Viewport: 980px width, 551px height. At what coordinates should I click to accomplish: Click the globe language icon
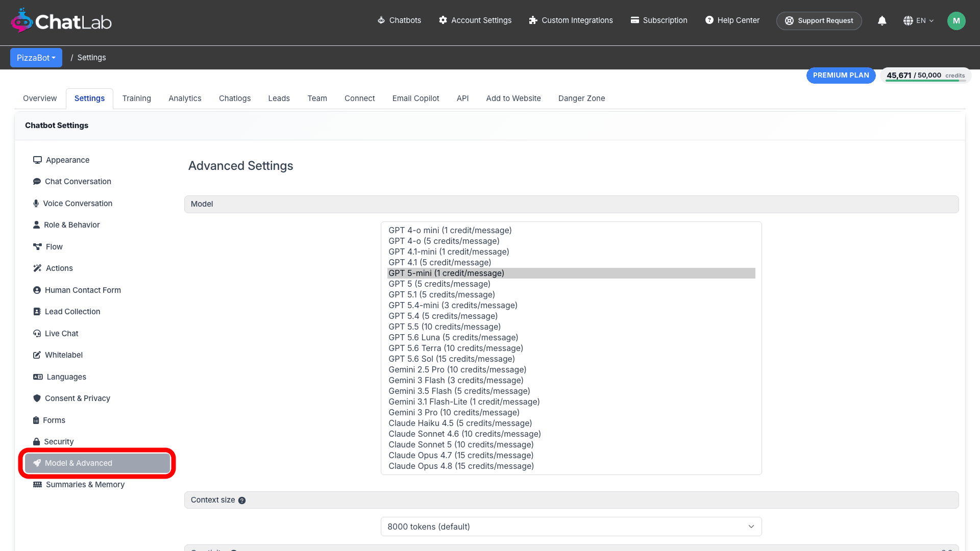pos(908,21)
